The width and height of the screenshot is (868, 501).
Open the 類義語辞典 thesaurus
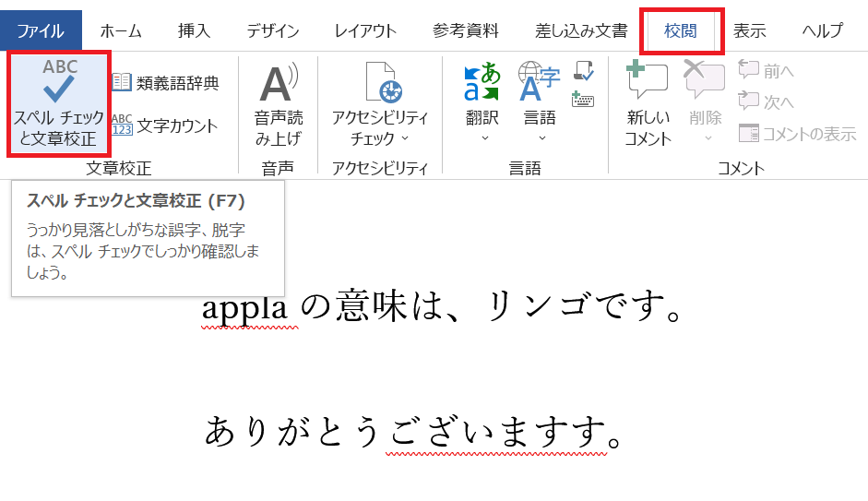165,83
